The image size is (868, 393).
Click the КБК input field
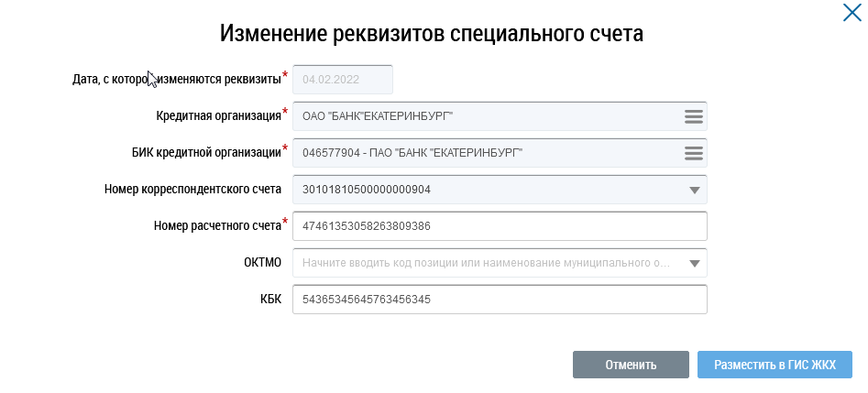pyautogui.click(x=500, y=300)
